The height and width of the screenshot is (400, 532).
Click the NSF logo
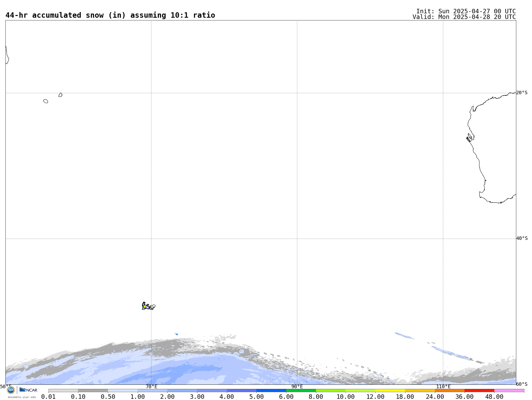coord(11,390)
